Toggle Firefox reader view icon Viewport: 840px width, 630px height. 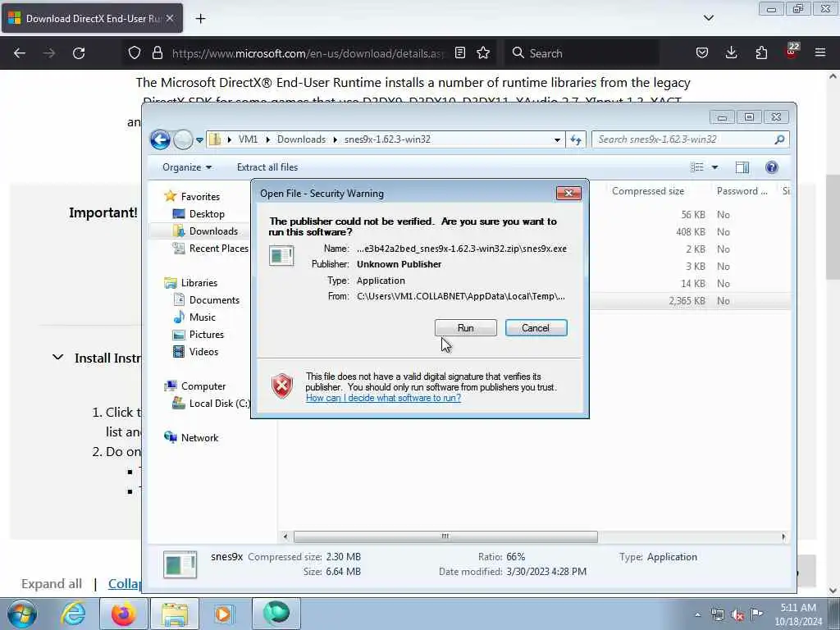tap(459, 53)
